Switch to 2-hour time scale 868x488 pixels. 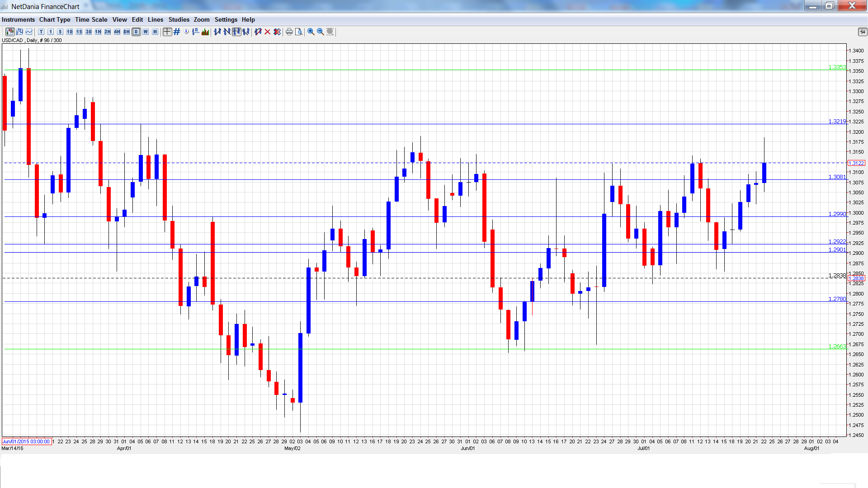pos(108,32)
